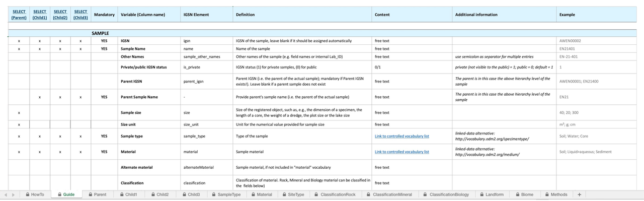Follow the SELECT (Child1) header link
The height and width of the screenshot is (201, 644).
(x=39, y=15)
